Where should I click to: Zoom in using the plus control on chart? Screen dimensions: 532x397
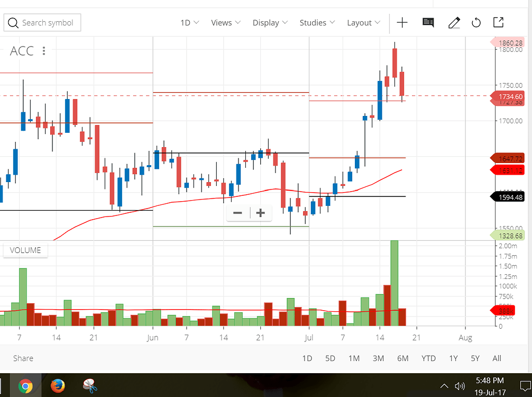pyautogui.click(x=260, y=213)
